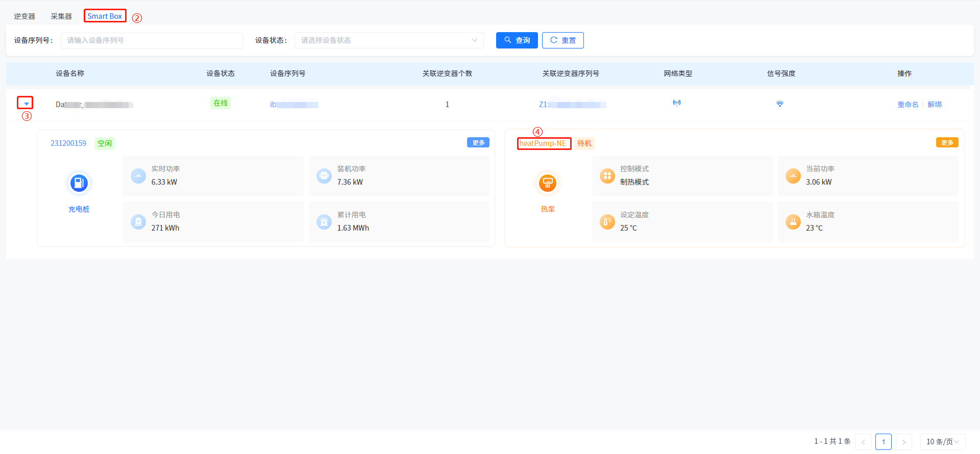Click the 重置 reset button
This screenshot has width=980, height=454.
[x=562, y=40]
